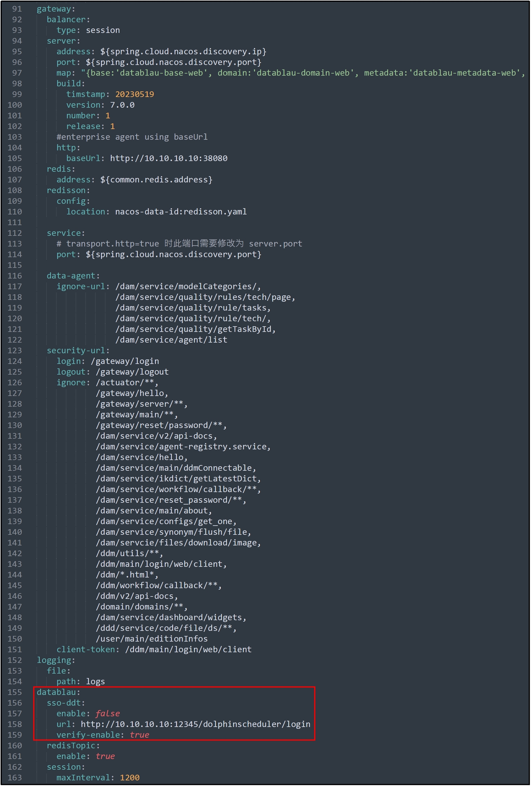Place cursor on session value of type
Image resolution: width=532 pixels, height=786 pixels.
[x=103, y=30]
